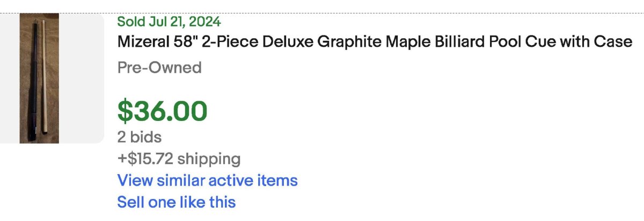This screenshot has width=644, height=221.
Task: Click the +$15.72 shipping line
Action: coord(179,159)
